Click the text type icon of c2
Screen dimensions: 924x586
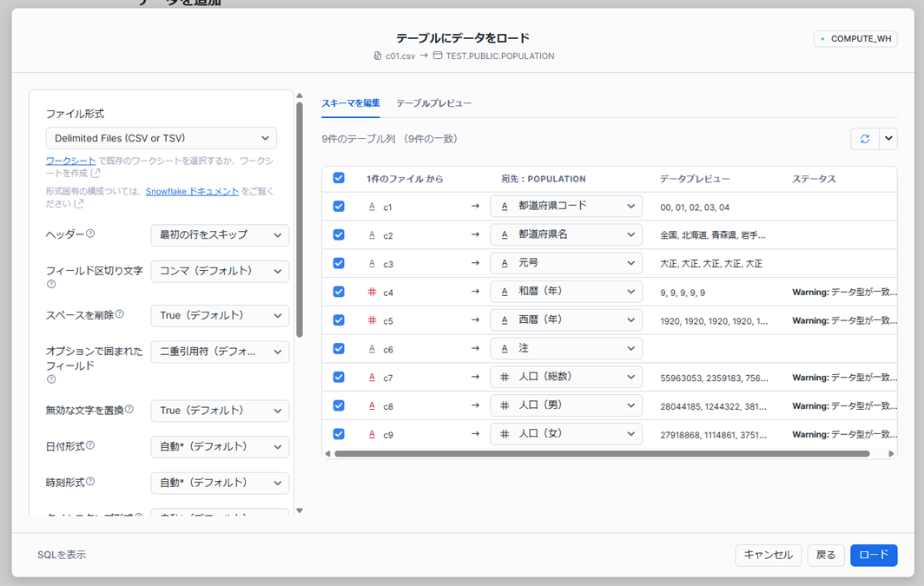coord(372,235)
